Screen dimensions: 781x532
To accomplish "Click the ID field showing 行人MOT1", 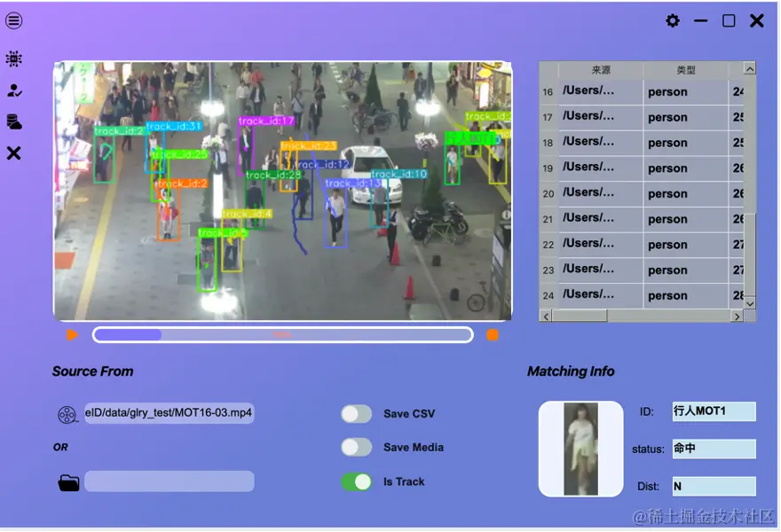I will click(714, 411).
